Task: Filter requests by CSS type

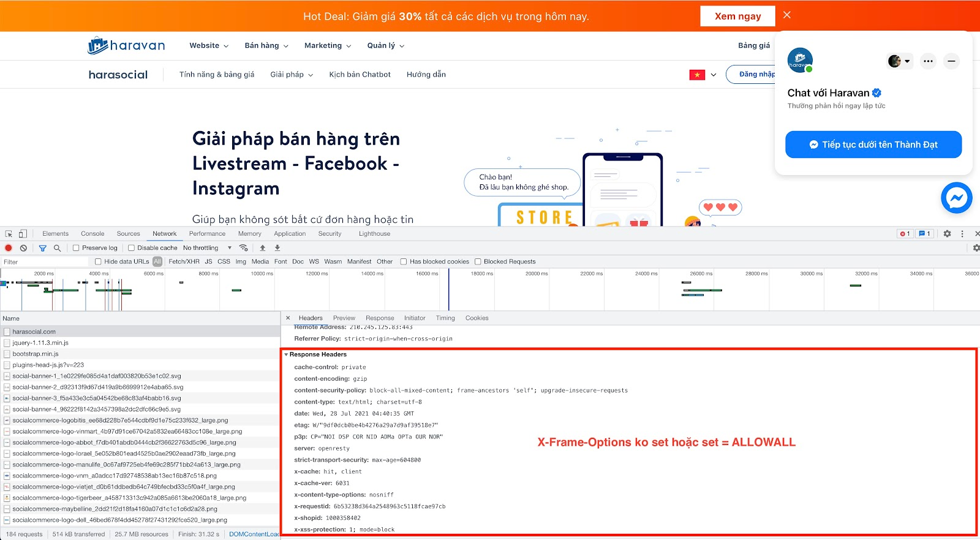Action: [x=224, y=262]
